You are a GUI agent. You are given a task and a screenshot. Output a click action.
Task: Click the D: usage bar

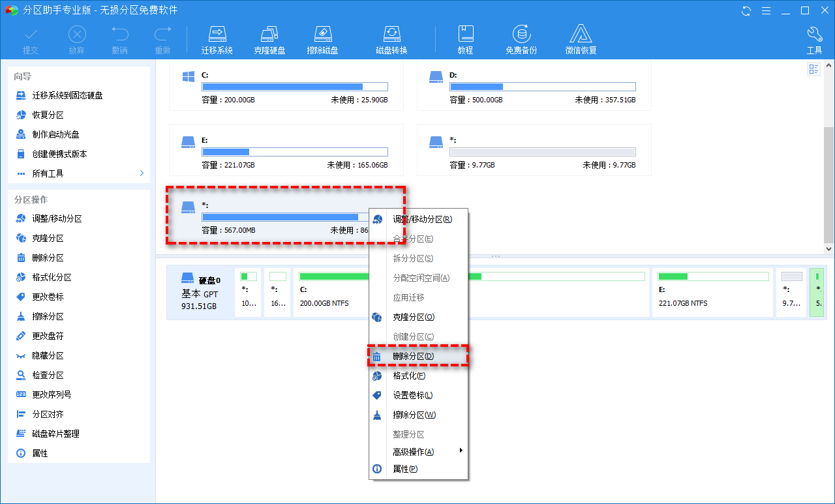tap(543, 87)
